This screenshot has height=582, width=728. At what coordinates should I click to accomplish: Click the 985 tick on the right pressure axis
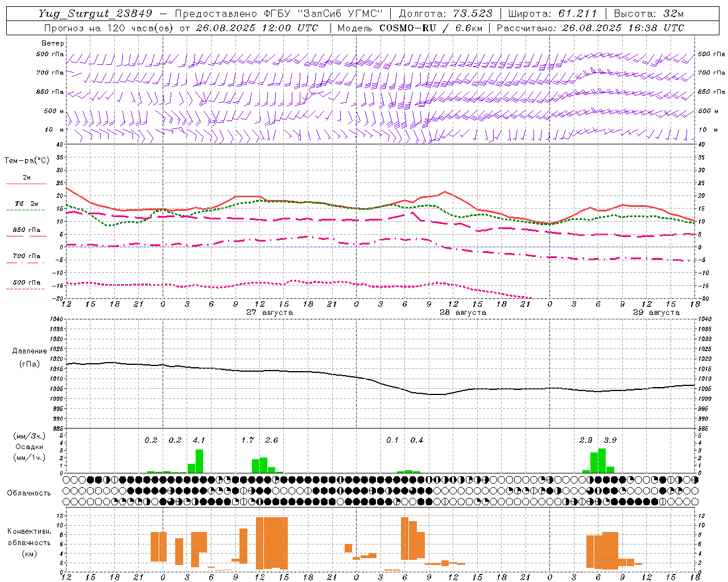tap(704, 429)
